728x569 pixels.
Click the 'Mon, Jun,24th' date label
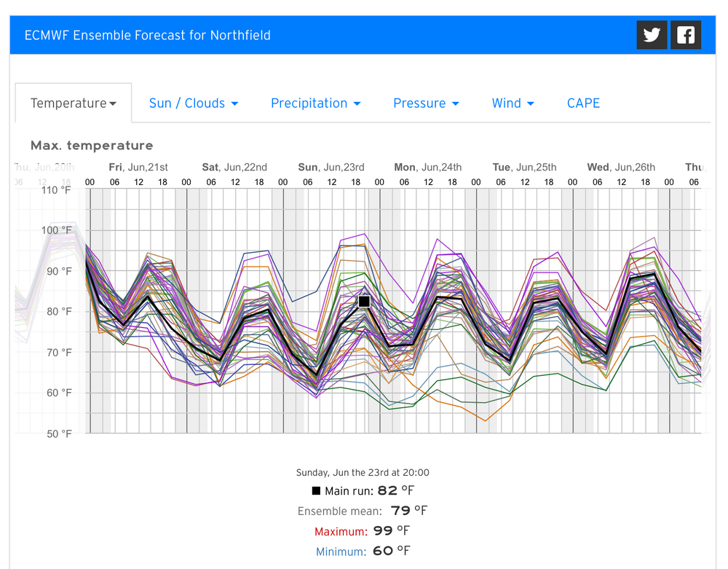coord(428,168)
